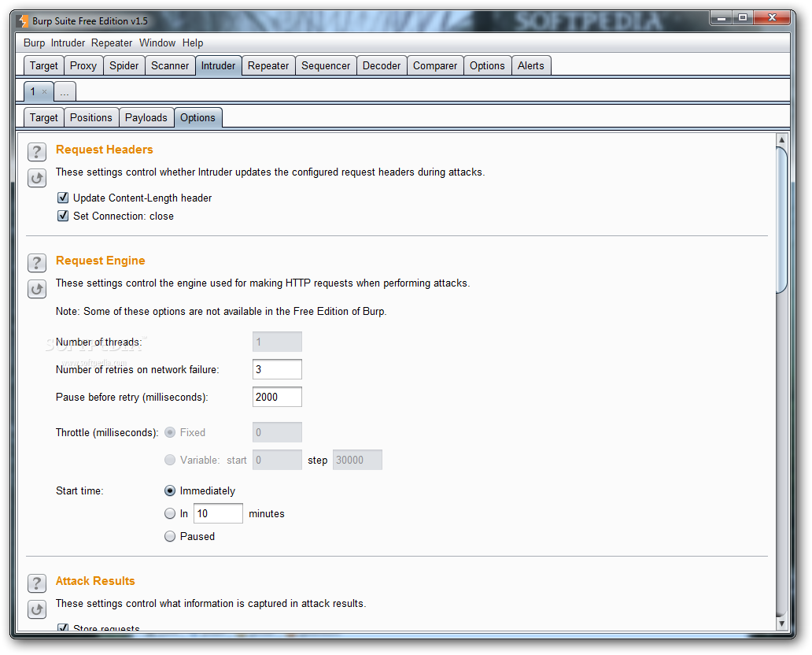Restore defaults for Attack Results section
This screenshot has height=655, width=812.
(37, 609)
